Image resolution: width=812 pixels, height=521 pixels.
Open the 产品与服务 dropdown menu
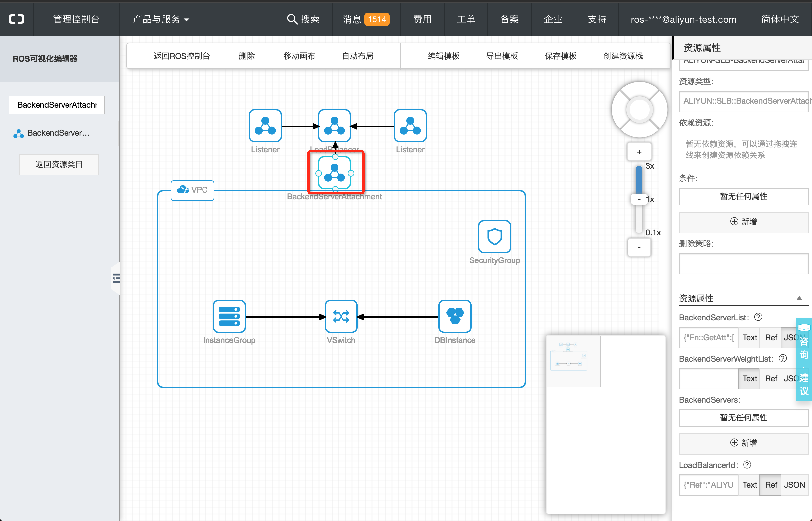coord(161,19)
